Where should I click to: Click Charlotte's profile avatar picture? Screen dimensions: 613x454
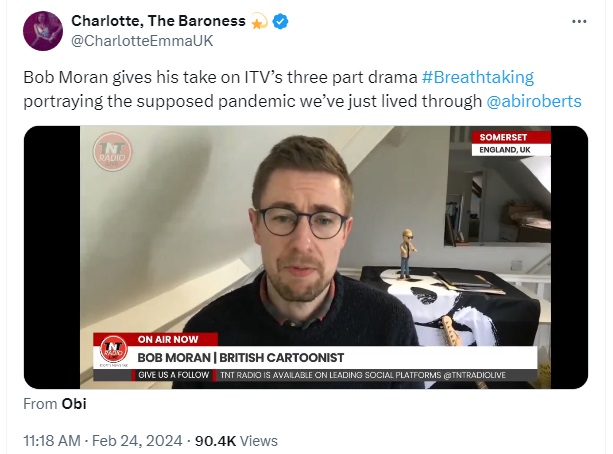pos(43,31)
